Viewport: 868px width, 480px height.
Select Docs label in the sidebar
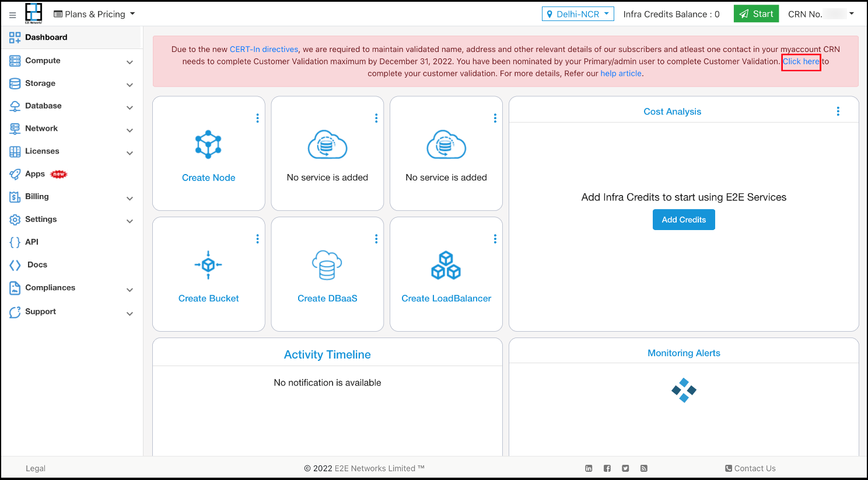(37, 265)
